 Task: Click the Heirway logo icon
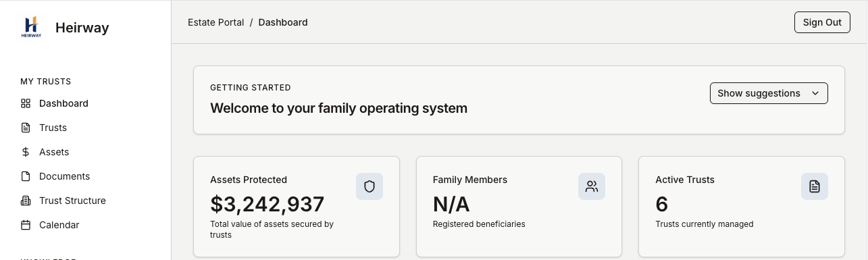pos(32,27)
